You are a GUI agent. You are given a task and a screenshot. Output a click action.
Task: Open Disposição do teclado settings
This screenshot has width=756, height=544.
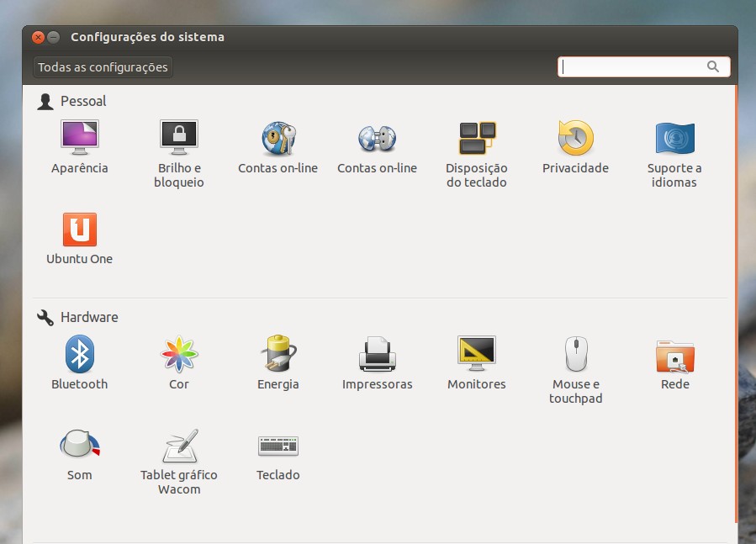(x=477, y=138)
